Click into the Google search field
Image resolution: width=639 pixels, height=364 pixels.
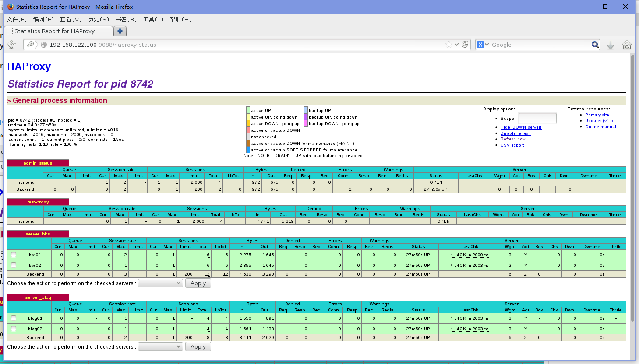point(540,45)
